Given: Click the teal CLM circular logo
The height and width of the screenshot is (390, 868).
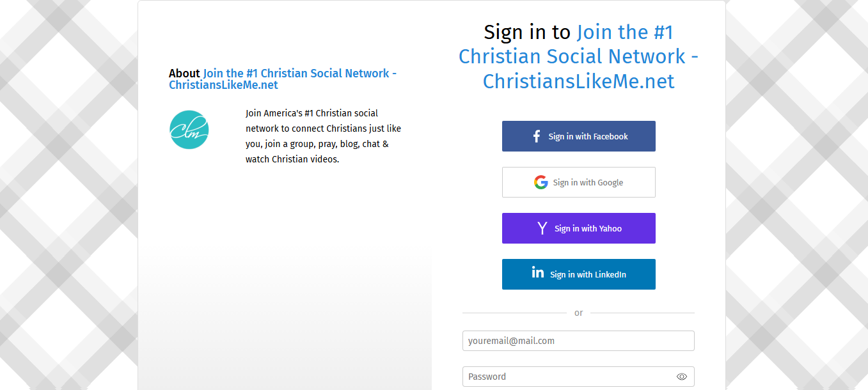Looking at the screenshot, I should coord(189,130).
